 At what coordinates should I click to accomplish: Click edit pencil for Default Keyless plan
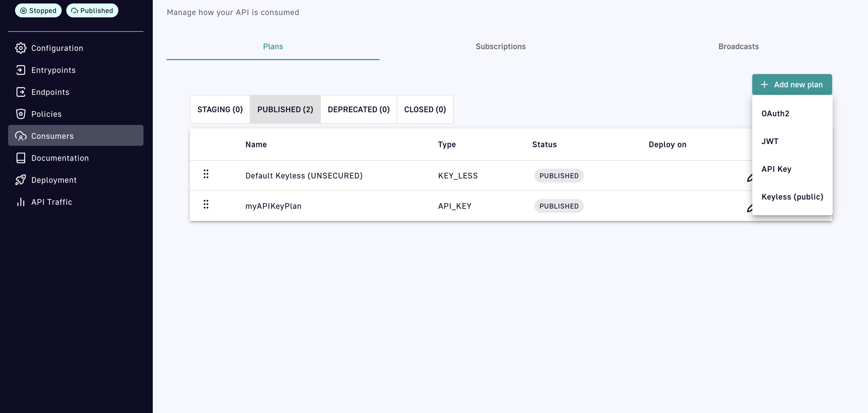coord(750,178)
